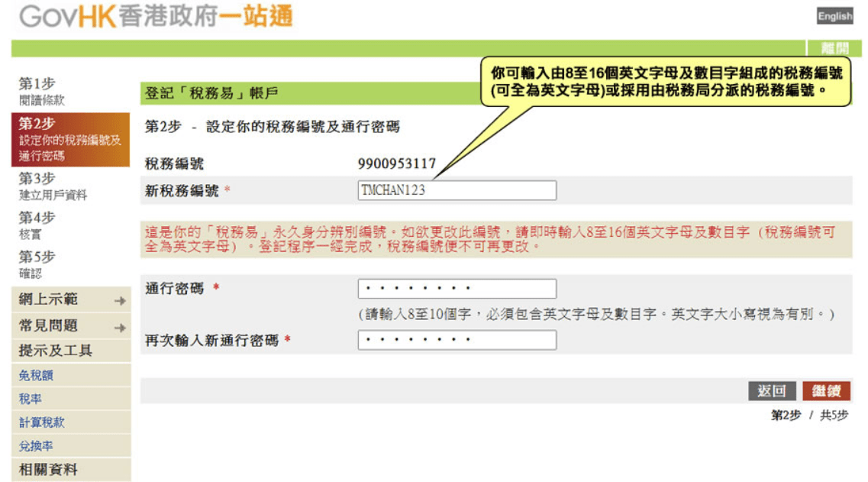
Task: Click the red permanent ID warning text
Action: pos(490,239)
